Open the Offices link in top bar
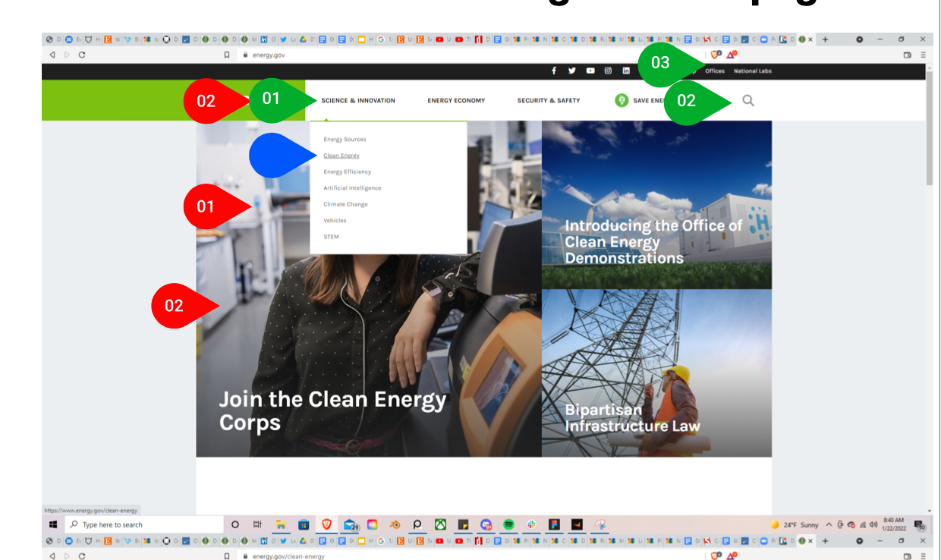The height and width of the screenshot is (560, 941). pos(715,71)
